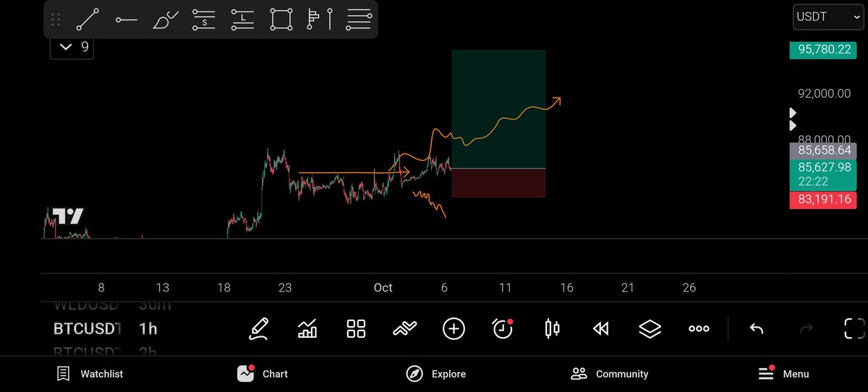Viewport: 868px width, 392px height.
Task: Select the 1h timeframe
Action: (x=148, y=329)
